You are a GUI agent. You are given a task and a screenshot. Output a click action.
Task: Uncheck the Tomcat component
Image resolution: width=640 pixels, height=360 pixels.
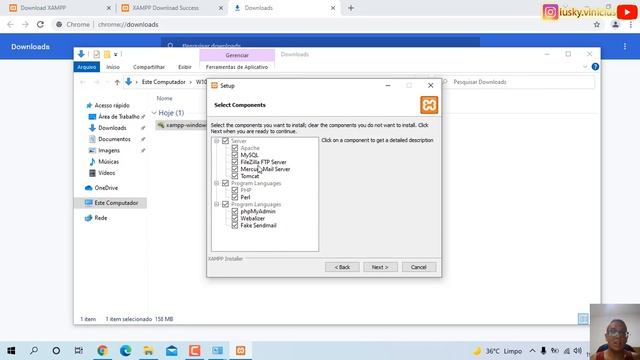tap(235, 176)
